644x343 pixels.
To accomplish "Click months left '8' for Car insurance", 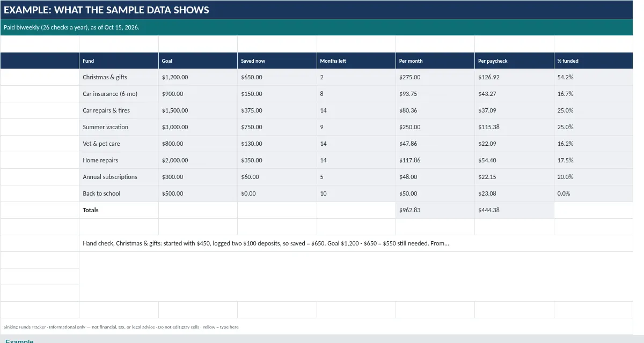I will pos(356,94).
